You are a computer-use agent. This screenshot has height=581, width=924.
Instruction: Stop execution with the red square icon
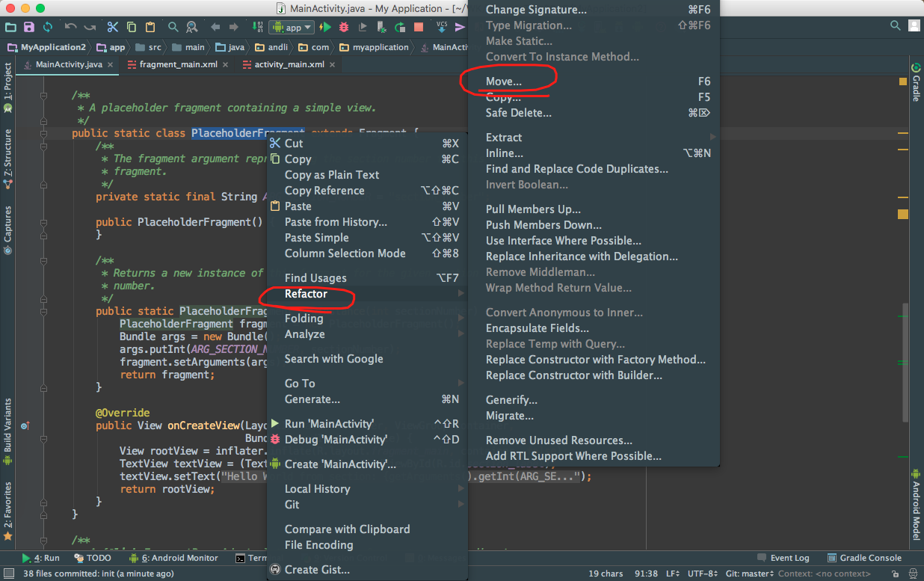(x=419, y=27)
